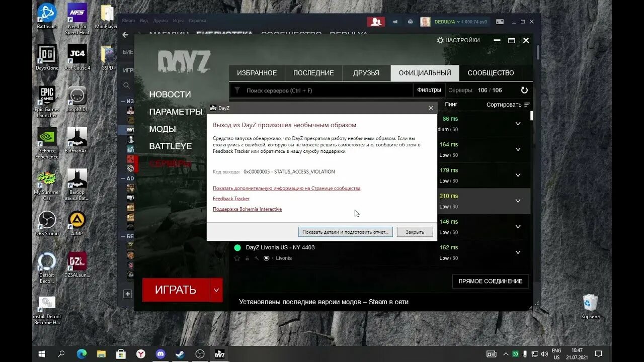Open the AIMP desktop shortcut
Image resolution: width=644 pixels, height=362 pixels.
77,223
